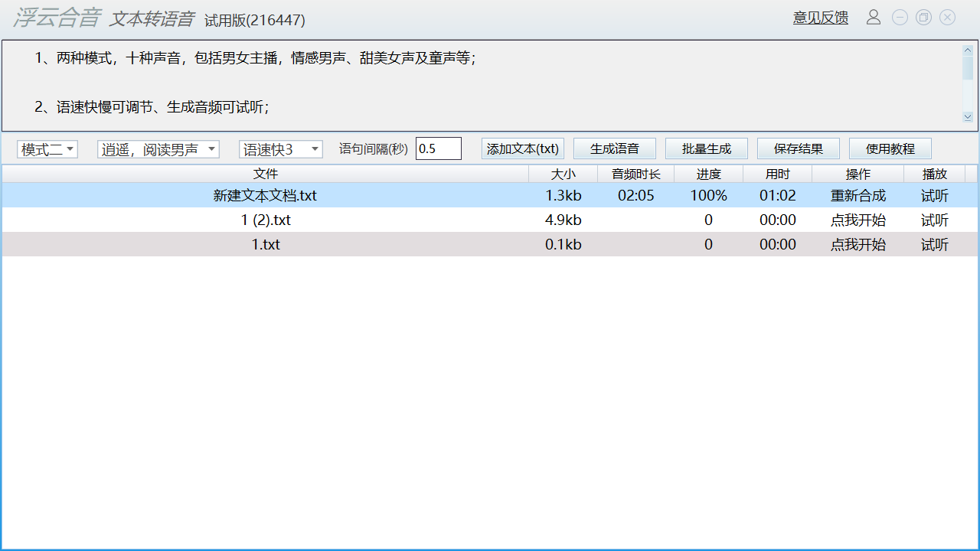Screen dimensions: 980x551
Task: Click 点我开始 for 1 (2).txt
Action: [858, 220]
